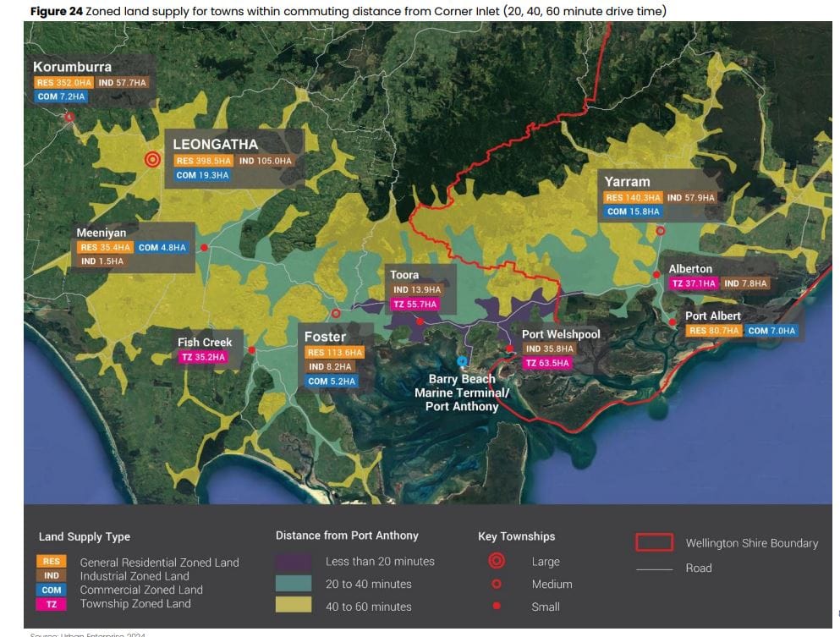This screenshot has height=637, width=840.
Task: Click the Alberton TZ 37.1HA label
Action: 694,283
